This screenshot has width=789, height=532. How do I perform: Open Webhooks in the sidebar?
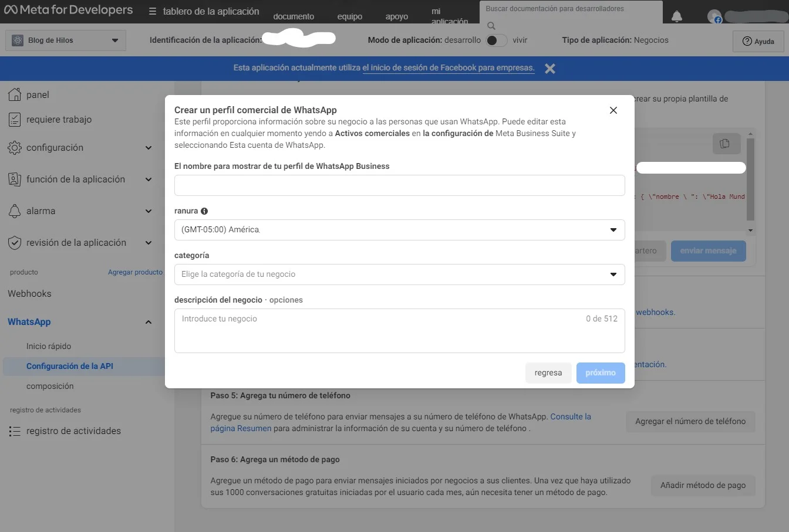click(29, 293)
